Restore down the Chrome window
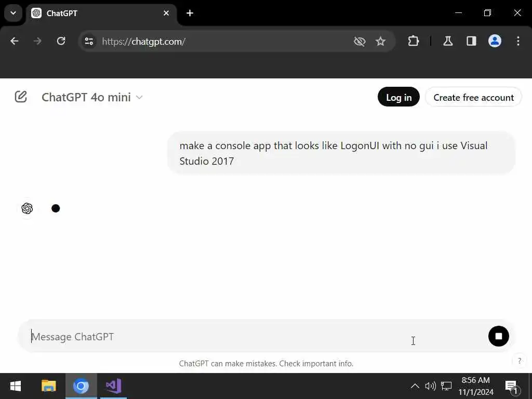532x399 pixels. click(487, 13)
